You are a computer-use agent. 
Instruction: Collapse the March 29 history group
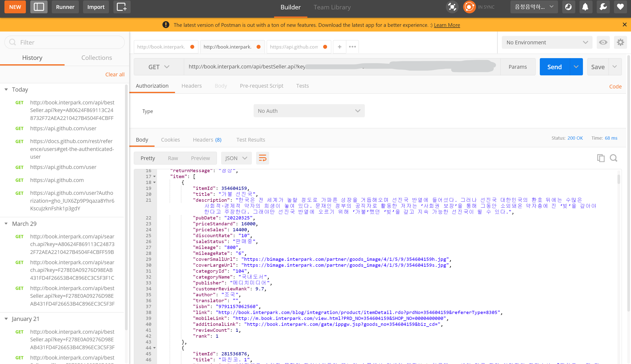coord(6,224)
